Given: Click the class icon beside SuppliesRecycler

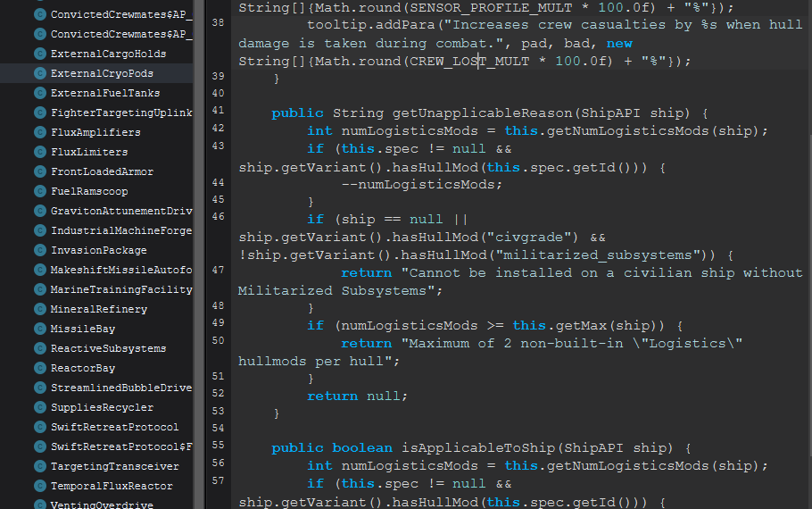Looking at the screenshot, I should (x=40, y=407).
